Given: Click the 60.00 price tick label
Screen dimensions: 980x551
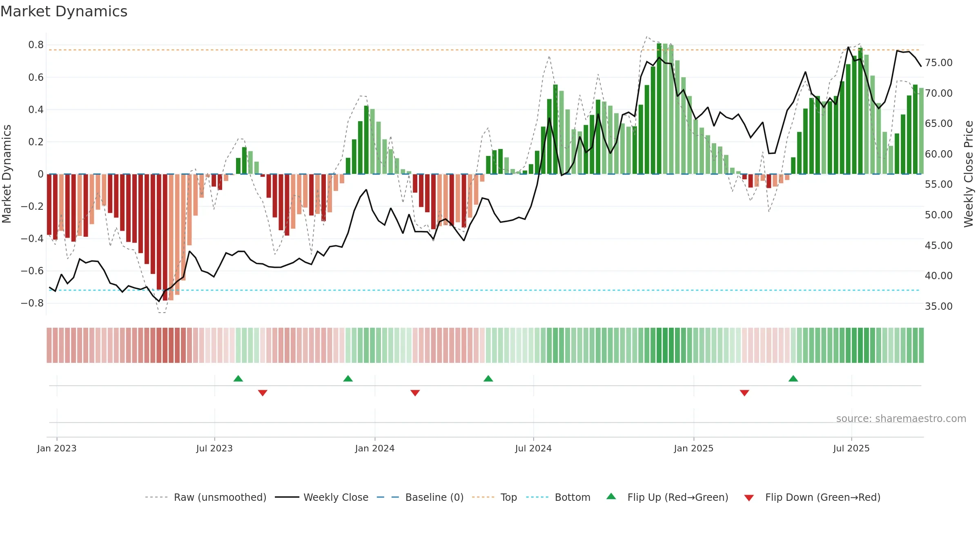Looking at the screenshot, I should [939, 154].
